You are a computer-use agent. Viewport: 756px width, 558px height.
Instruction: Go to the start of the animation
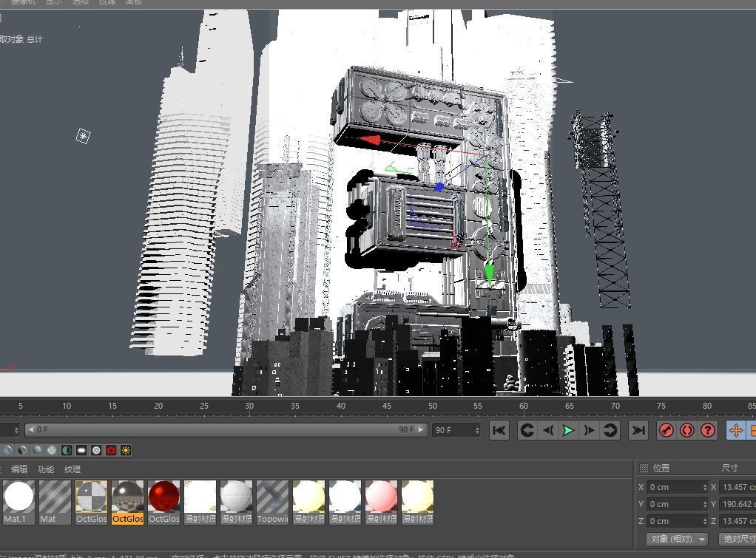(499, 430)
